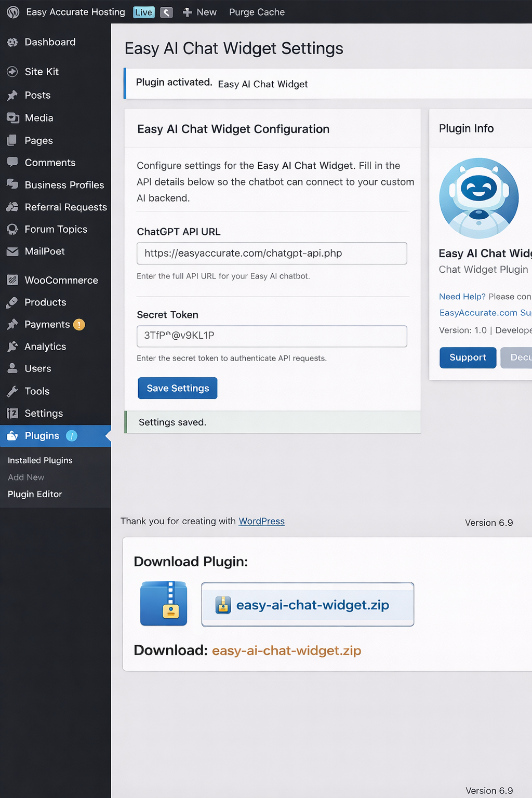Click the Secret Token field

pyautogui.click(x=272, y=336)
